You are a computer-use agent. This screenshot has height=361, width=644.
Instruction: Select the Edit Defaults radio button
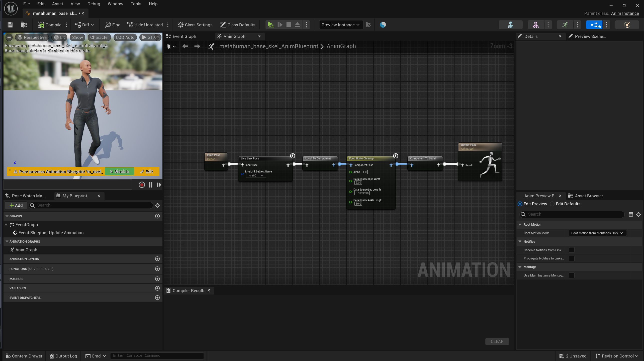[x=552, y=204]
